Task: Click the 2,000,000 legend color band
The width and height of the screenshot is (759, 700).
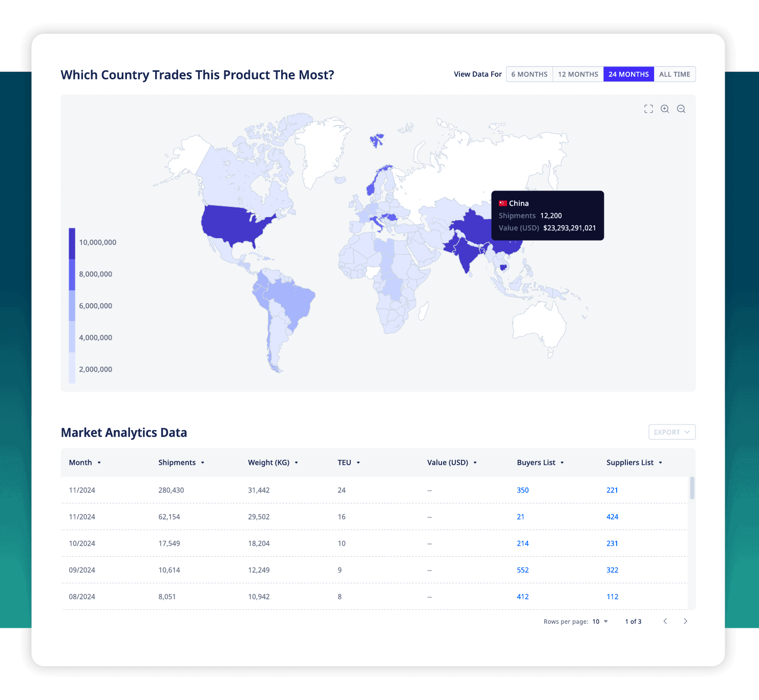Action: pos(72,368)
